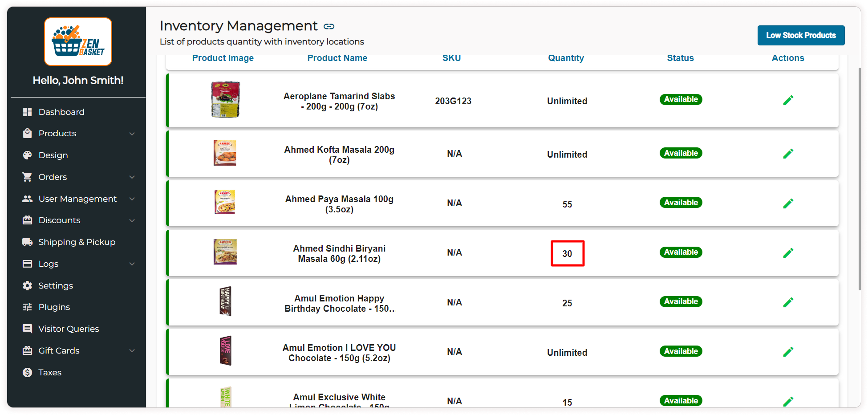Click edit pencil for Ahmed Sindhi Biryani Masala
This screenshot has height=415, width=868.
tap(788, 253)
